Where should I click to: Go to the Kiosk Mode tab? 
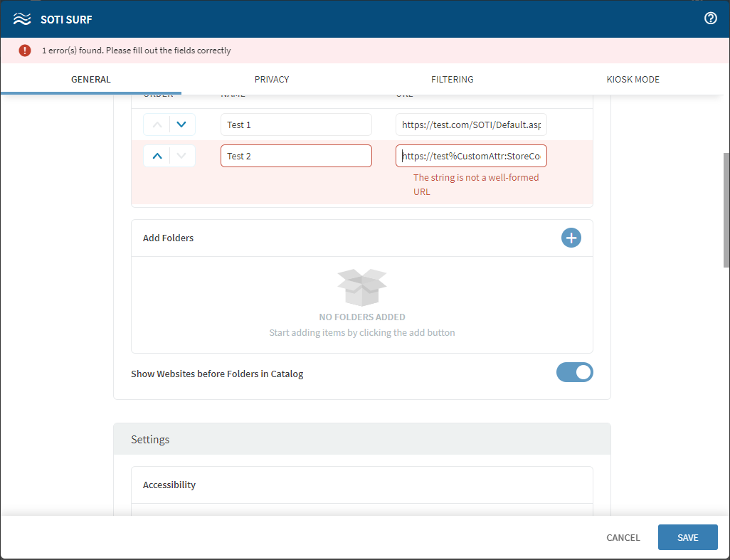(633, 80)
